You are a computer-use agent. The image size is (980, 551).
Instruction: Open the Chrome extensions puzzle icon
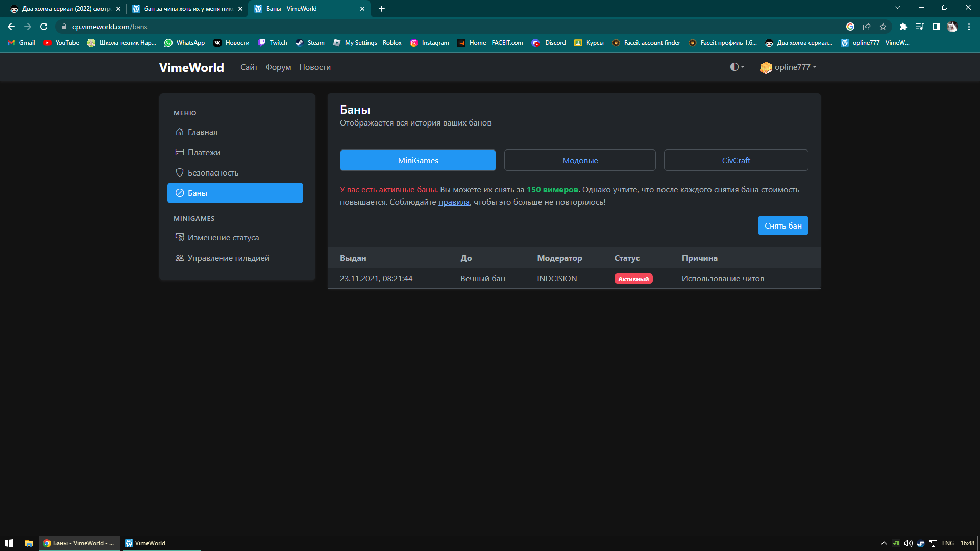tap(903, 27)
